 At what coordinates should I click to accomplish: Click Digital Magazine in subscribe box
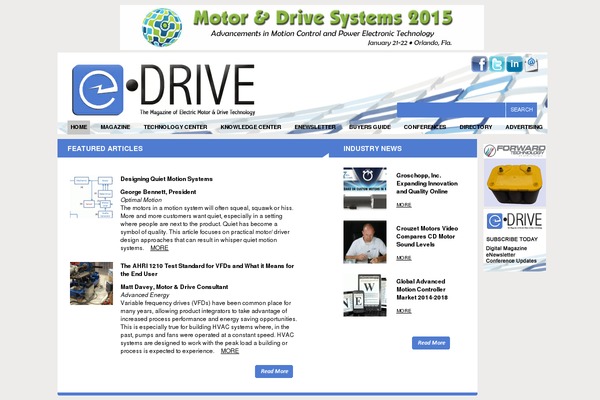click(506, 248)
